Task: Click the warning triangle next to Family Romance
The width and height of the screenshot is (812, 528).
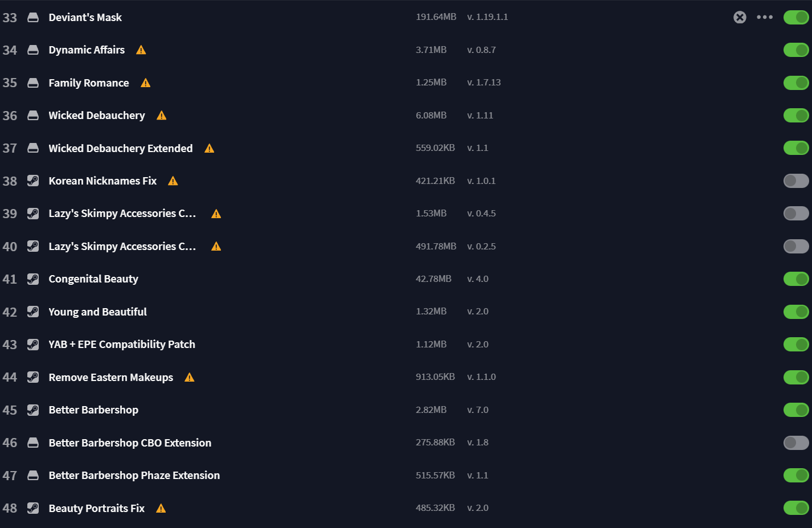Action: coord(146,83)
